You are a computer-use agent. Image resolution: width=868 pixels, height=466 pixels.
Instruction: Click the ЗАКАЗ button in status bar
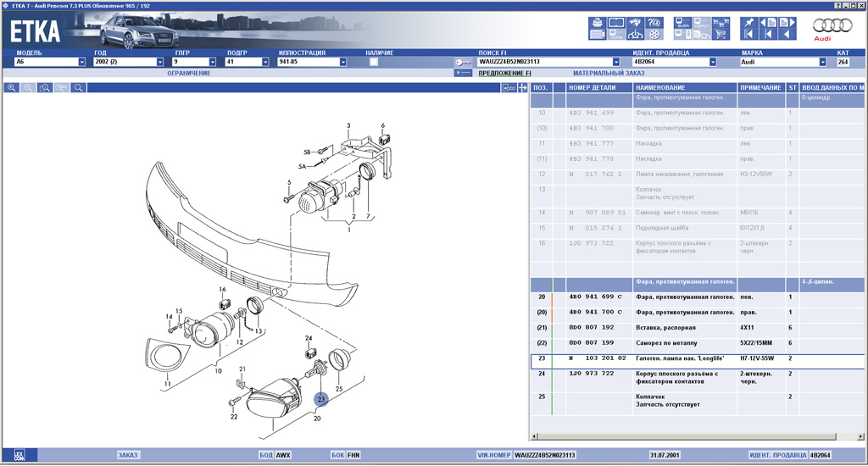(127, 456)
